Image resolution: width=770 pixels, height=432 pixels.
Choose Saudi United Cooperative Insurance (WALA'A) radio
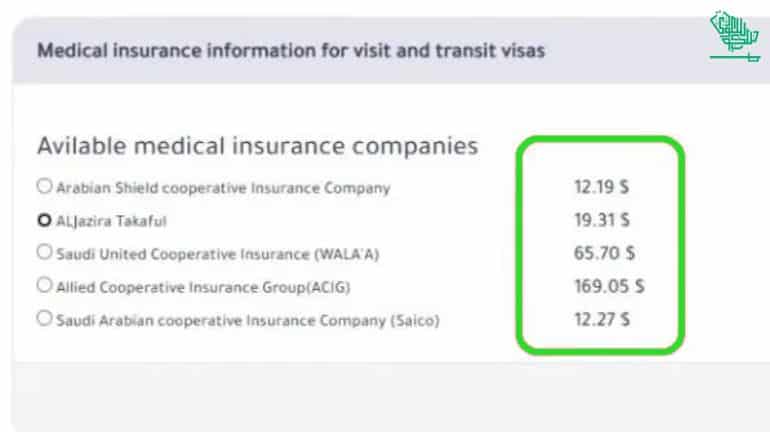43,252
